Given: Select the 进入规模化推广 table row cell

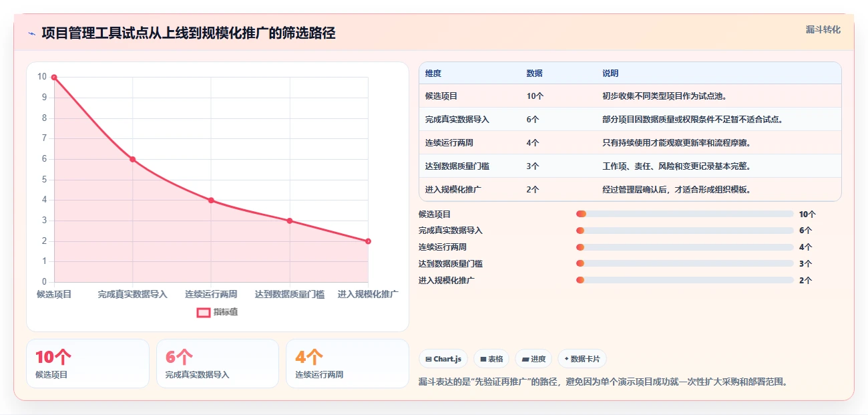Looking at the screenshot, I should (453, 190).
